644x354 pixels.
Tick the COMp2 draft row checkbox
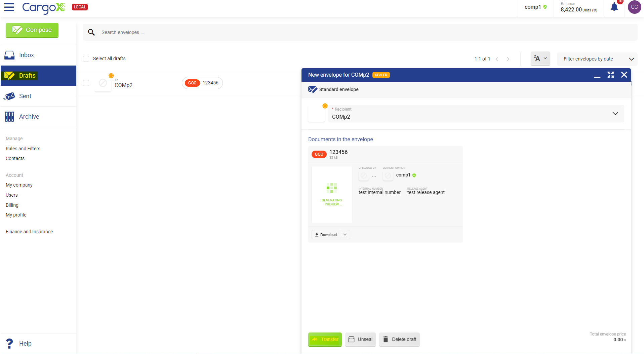(86, 83)
